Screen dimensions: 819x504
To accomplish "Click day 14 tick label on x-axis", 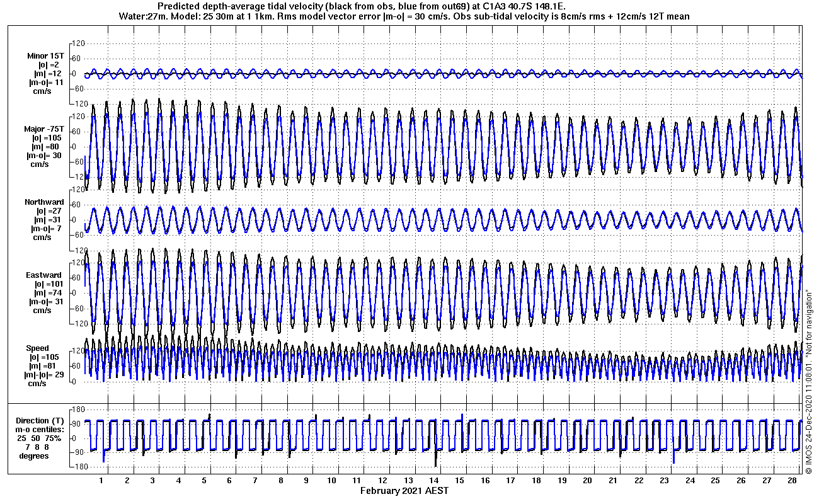I will click(x=435, y=481).
